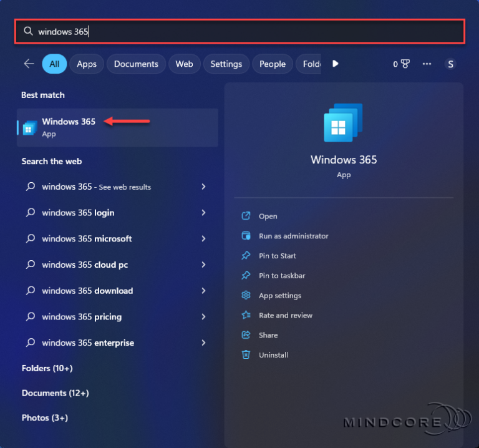Open the rewards trophy icon
The height and width of the screenshot is (448, 479).
click(405, 64)
